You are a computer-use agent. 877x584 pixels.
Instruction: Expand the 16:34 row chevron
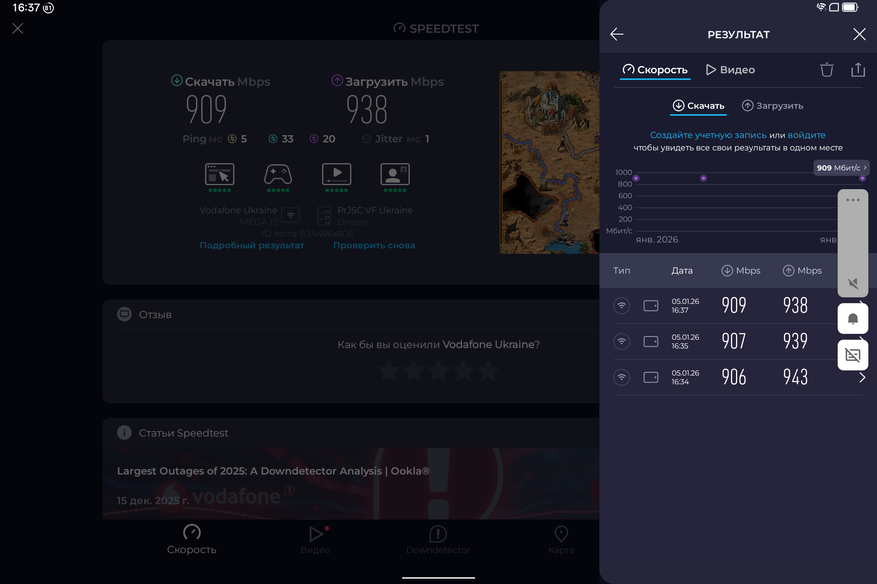pos(862,378)
